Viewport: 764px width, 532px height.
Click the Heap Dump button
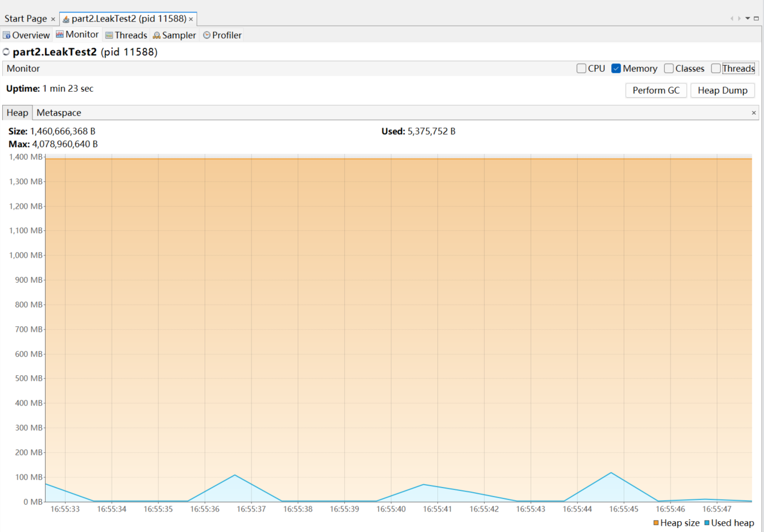coord(722,91)
